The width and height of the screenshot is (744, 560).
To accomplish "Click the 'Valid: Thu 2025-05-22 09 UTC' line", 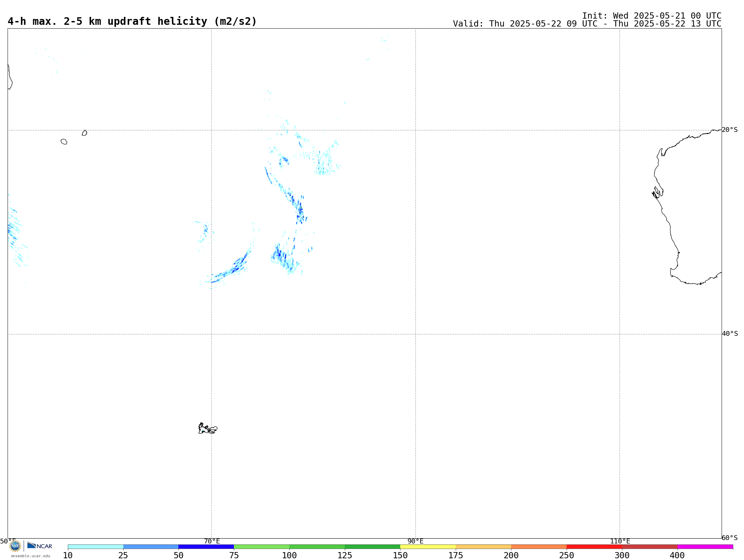I will [587, 24].
